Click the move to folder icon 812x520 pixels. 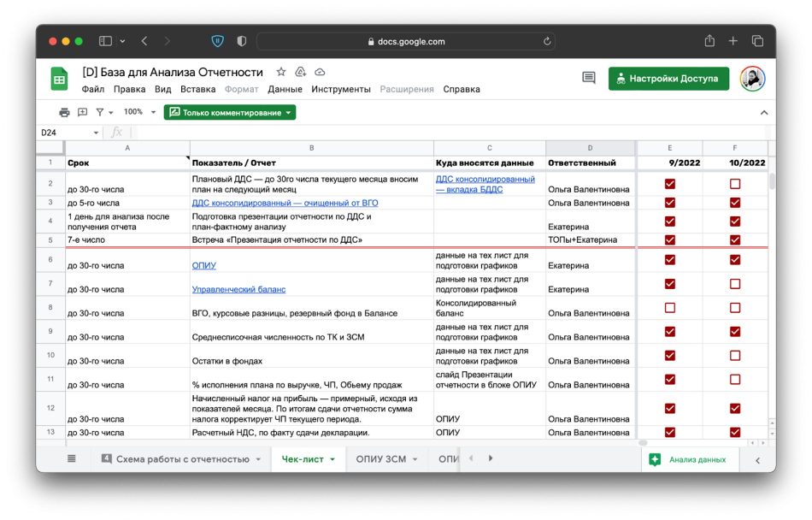(x=301, y=72)
